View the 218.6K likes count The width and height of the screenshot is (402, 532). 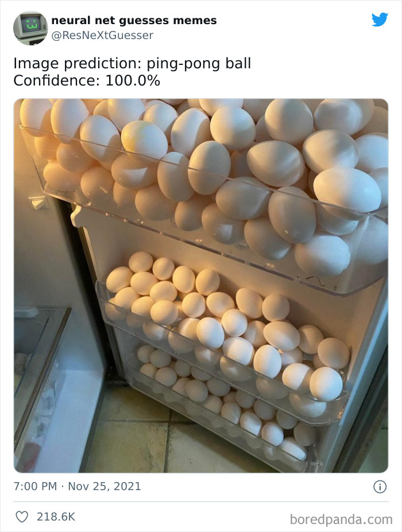56,517
